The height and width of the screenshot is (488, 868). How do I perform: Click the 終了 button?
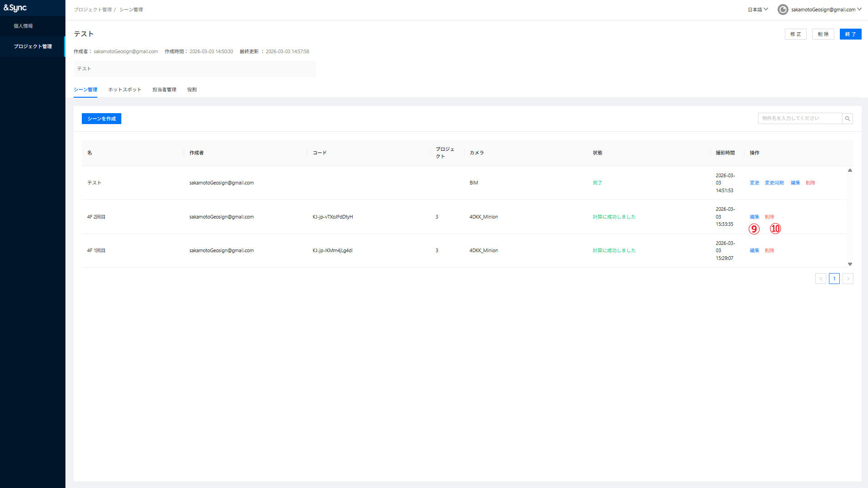point(850,34)
